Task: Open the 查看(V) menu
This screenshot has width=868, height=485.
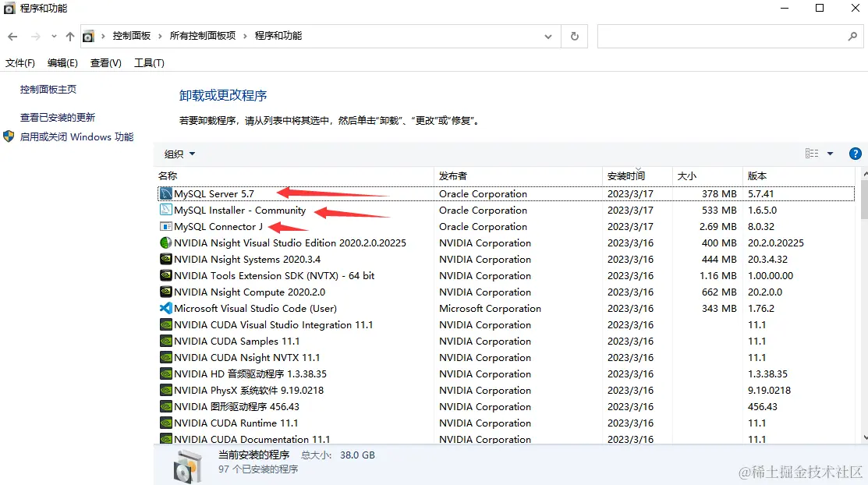Action: click(106, 63)
